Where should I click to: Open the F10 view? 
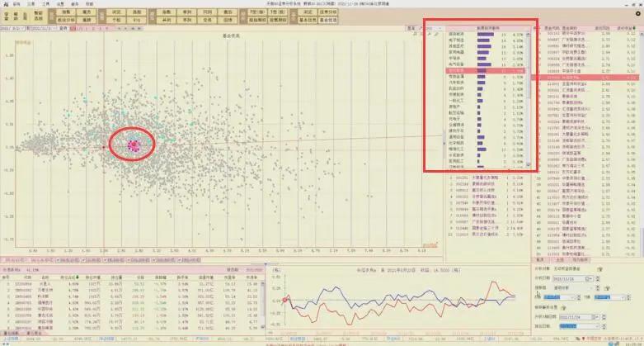click(x=137, y=20)
